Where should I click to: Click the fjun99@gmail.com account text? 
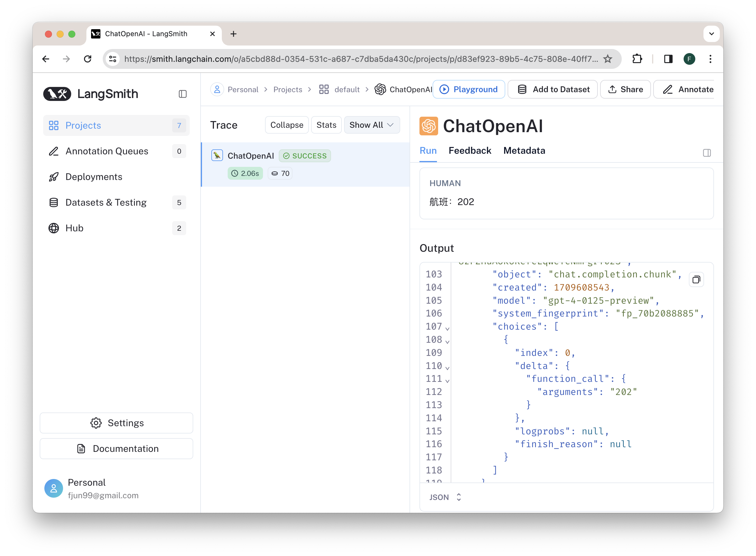point(103,495)
